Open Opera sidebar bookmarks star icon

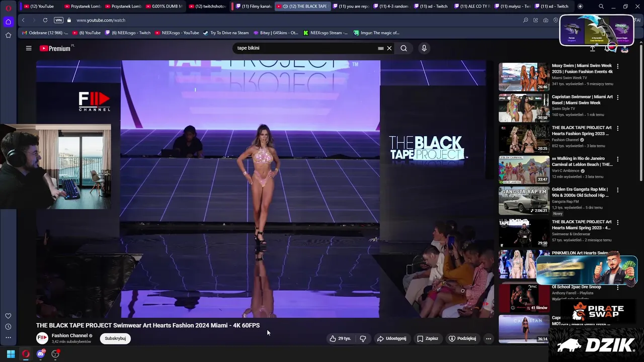[8, 35]
